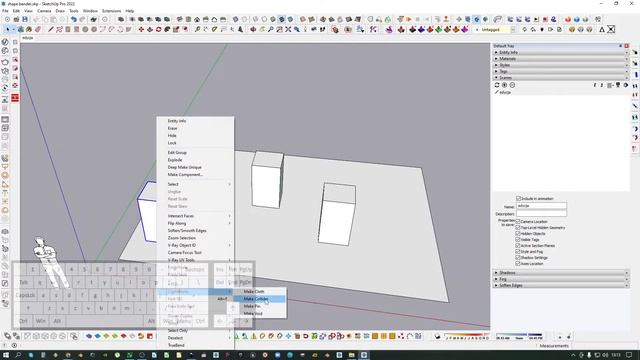Click the Redo arrow icon

(x=82, y=19)
